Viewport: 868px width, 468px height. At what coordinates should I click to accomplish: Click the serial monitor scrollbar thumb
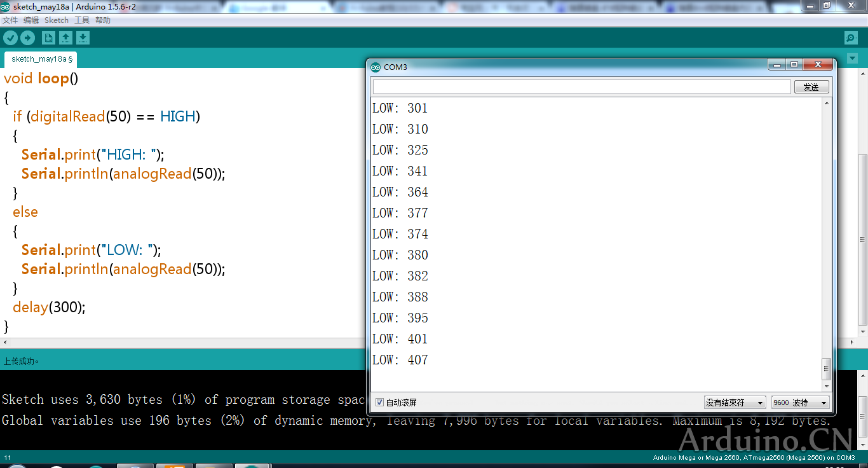point(826,368)
